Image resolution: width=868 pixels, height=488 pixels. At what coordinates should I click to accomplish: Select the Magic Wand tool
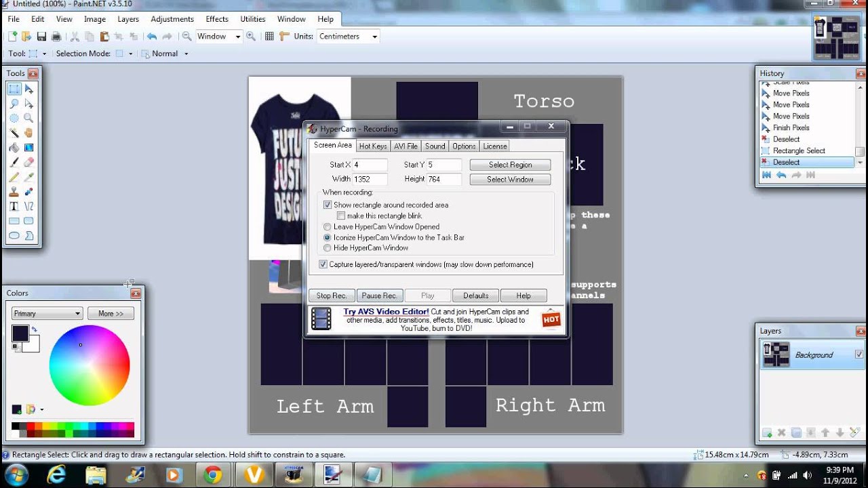click(14, 133)
